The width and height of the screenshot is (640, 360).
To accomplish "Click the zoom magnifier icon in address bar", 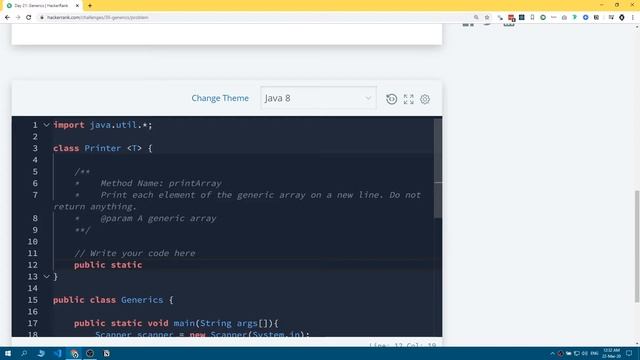I will [x=476, y=18].
